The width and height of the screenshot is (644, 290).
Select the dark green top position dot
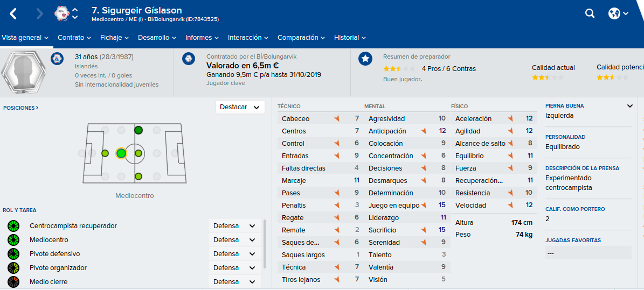(139, 130)
